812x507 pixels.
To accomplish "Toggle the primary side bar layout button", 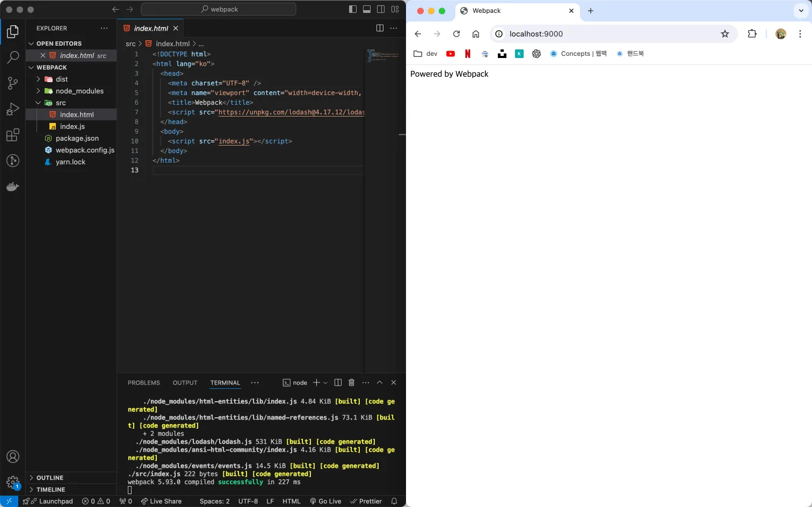I will (353, 9).
